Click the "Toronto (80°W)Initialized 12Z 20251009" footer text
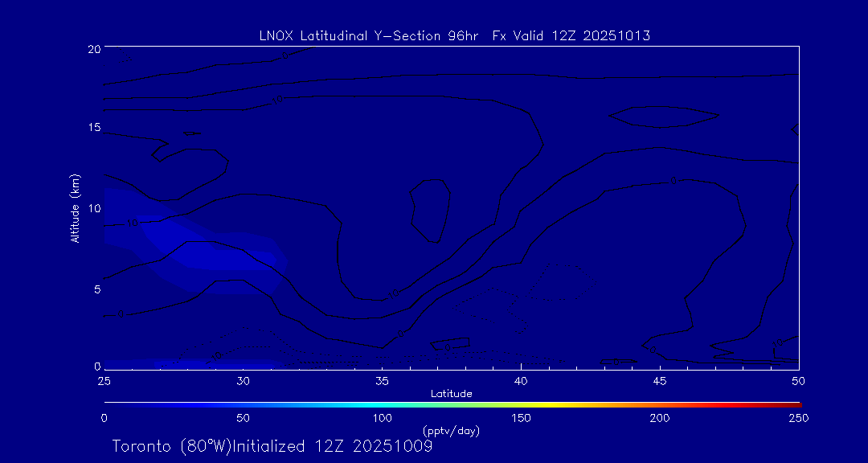Viewport: 868px width, 463px height. (272, 446)
